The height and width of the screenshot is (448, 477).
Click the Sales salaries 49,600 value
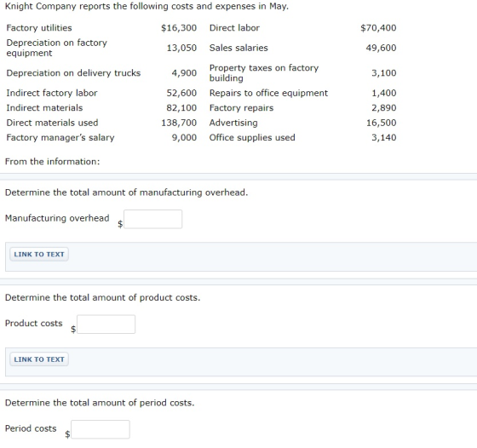(x=382, y=48)
